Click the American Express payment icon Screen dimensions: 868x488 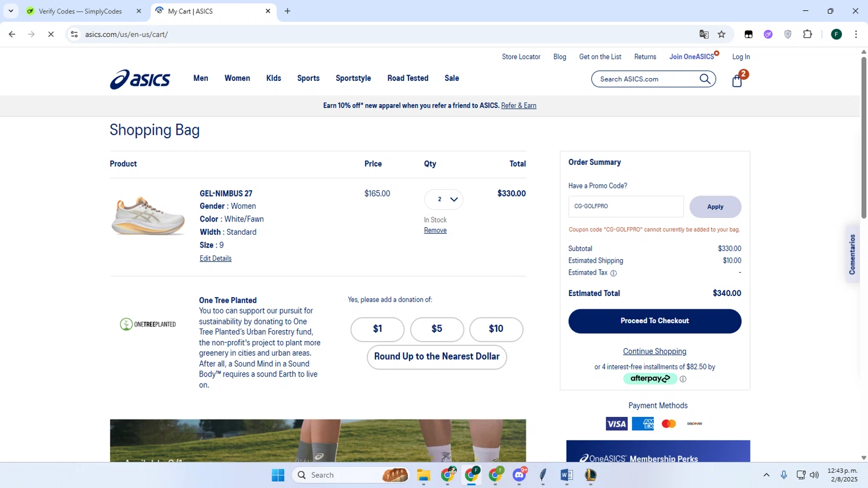(x=643, y=424)
